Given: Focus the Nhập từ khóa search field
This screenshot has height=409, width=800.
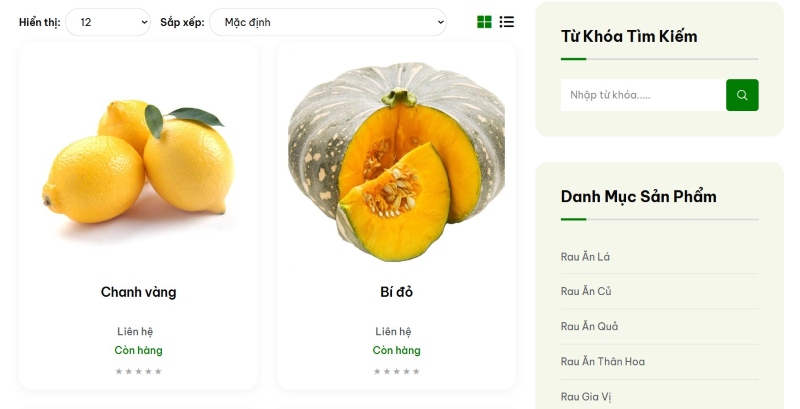Looking at the screenshot, I should pyautogui.click(x=643, y=95).
